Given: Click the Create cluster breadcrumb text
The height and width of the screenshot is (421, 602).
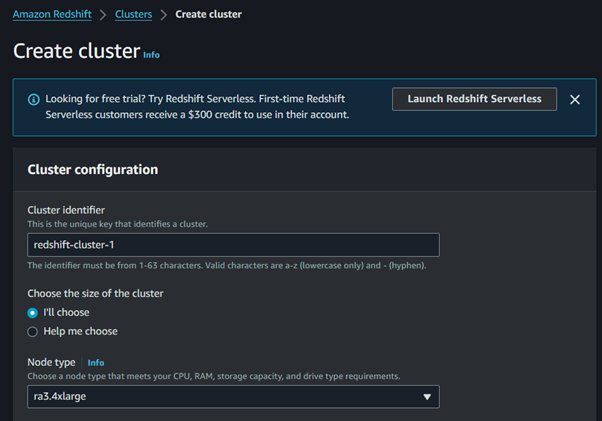Looking at the screenshot, I should 208,14.
